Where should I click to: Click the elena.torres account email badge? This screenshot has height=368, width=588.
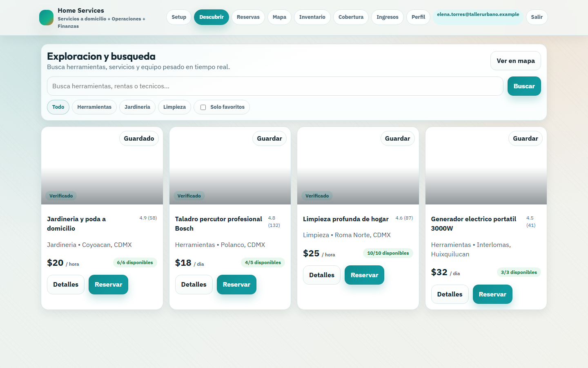pyautogui.click(x=478, y=17)
